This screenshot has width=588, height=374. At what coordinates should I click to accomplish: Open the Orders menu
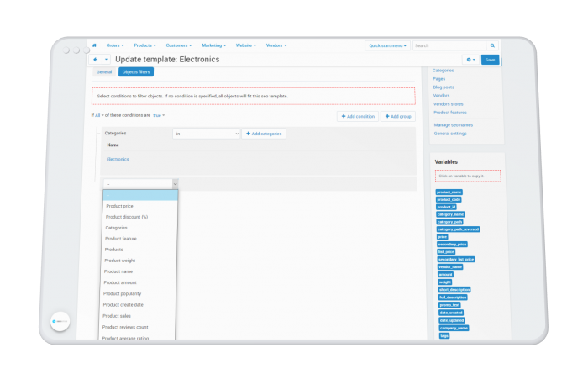click(115, 45)
